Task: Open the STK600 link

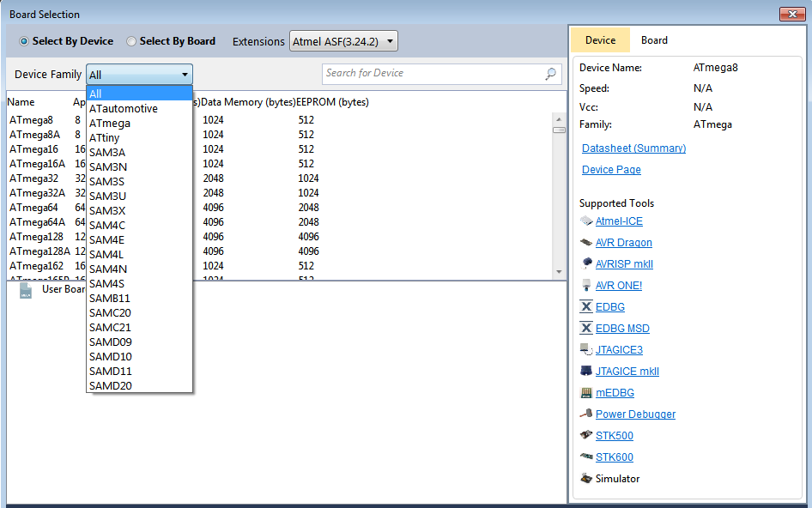Action: coord(615,457)
